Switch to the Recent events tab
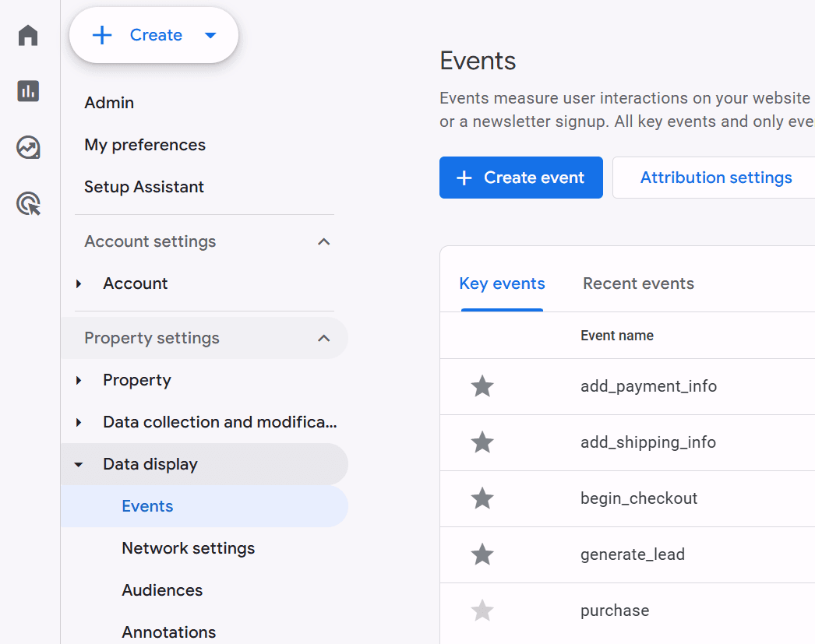Screen dimensions: 815x644 638,283
